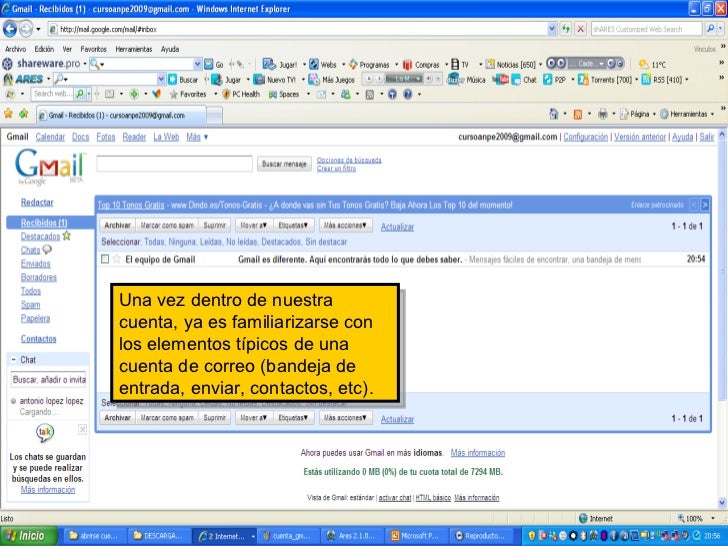Open the Edición menu
The image size is (728, 546).
click(44, 49)
